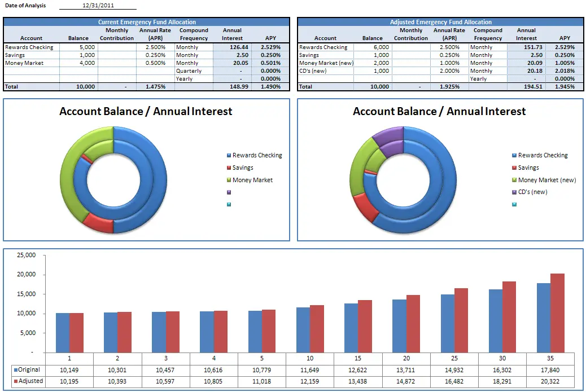Viewport: 586px width, 392px height.
Task: Click the Current Emergency Fund Allocation header
Action: click(x=147, y=22)
